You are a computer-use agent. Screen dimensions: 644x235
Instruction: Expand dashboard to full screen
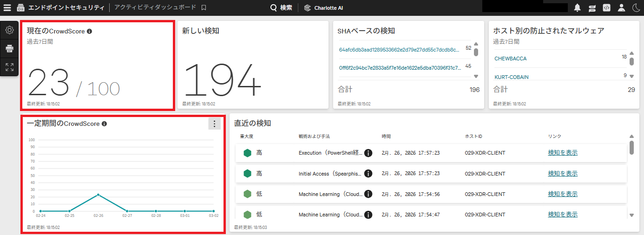(9, 67)
